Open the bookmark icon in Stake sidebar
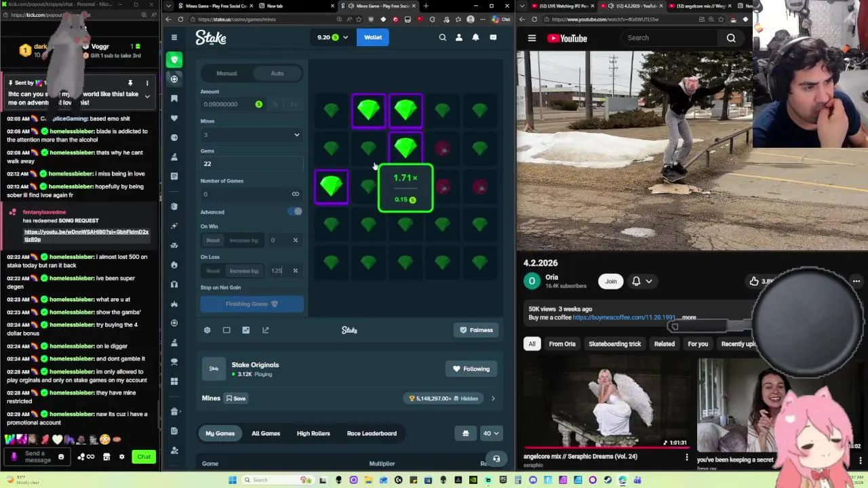This screenshot has height=488, width=868. 174,98
